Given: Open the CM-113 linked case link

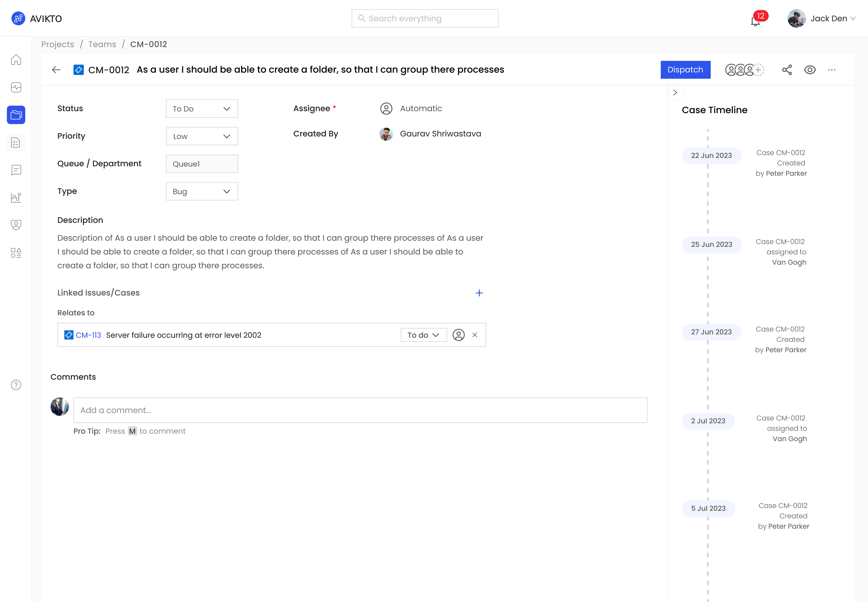Looking at the screenshot, I should [x=88, y=335].
